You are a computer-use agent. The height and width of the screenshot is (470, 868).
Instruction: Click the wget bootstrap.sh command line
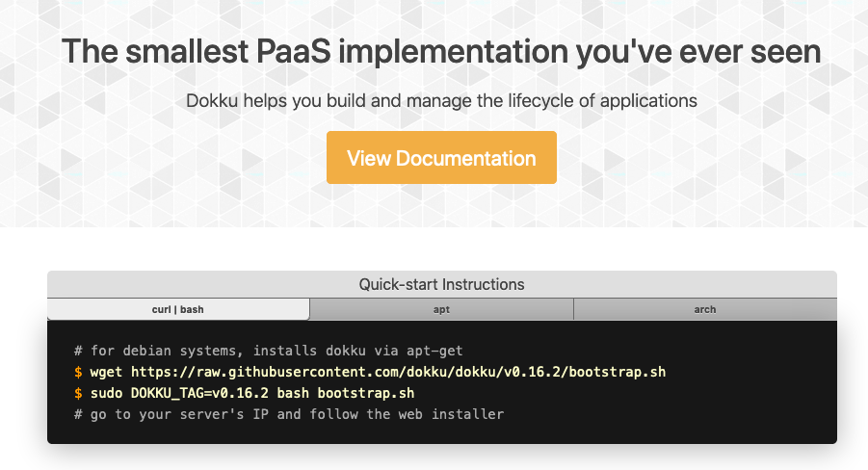[370, 372]
